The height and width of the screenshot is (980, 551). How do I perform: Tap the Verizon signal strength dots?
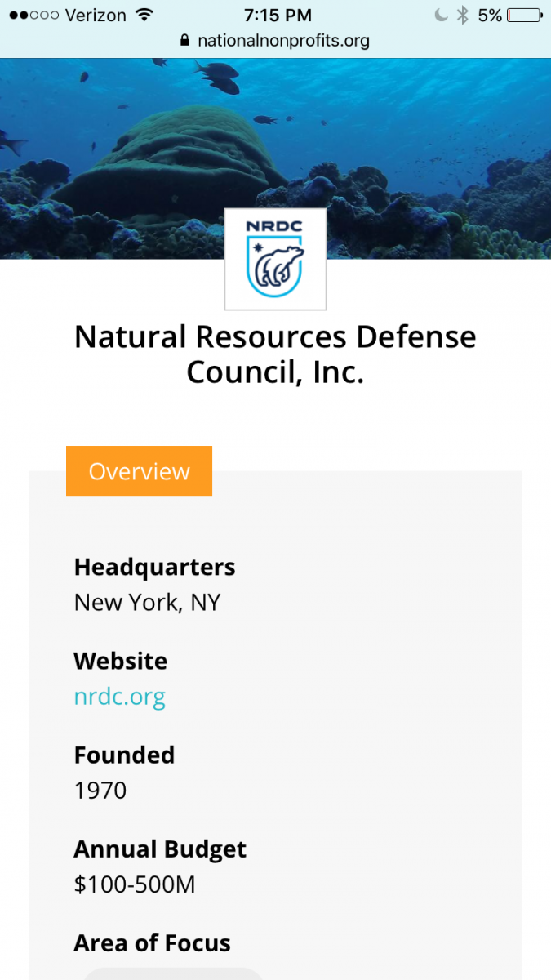coord(33,16)
